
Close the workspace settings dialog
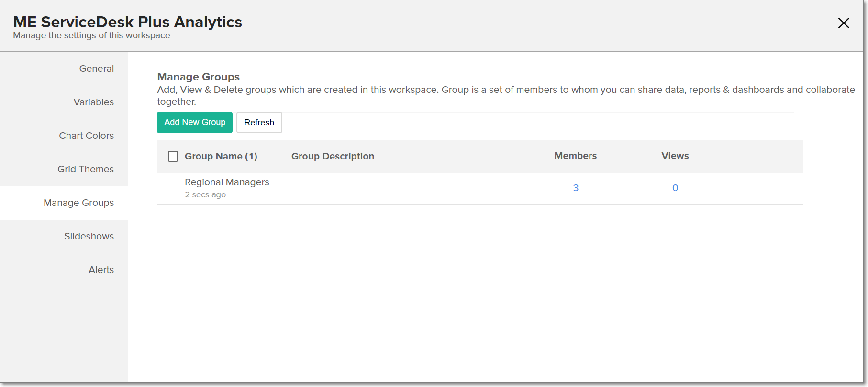point(844,23)
